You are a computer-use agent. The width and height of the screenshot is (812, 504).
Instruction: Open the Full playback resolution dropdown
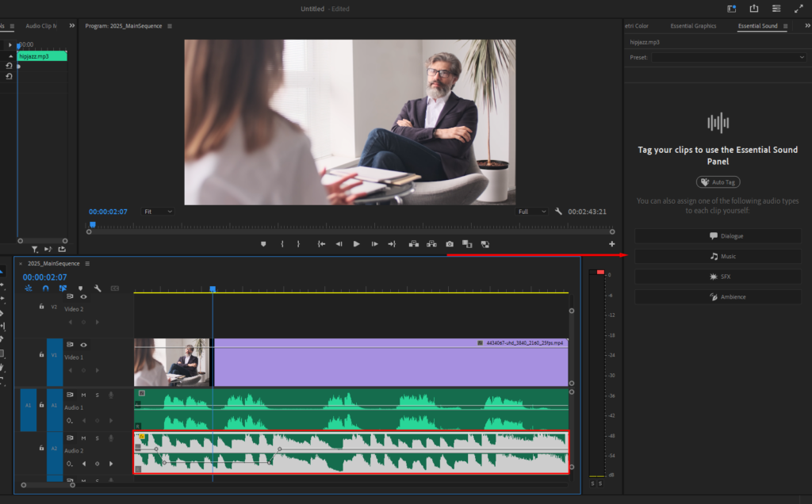[532, 212]
